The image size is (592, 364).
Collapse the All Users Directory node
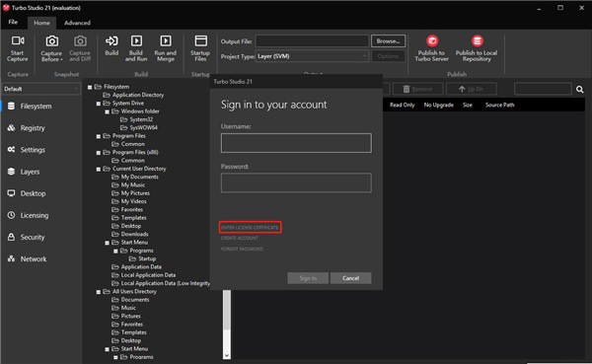(x=99, y=292)
